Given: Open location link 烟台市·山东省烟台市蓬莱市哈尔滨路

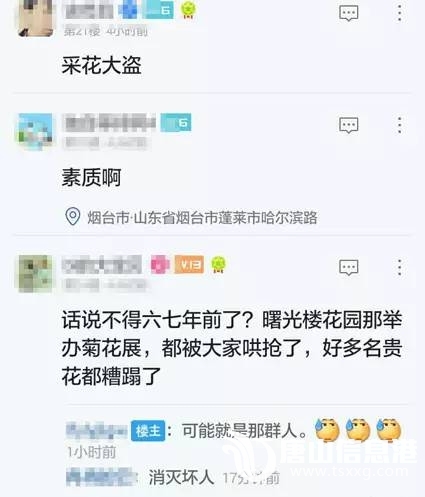Looking at the screenshot, I should 202,217.
